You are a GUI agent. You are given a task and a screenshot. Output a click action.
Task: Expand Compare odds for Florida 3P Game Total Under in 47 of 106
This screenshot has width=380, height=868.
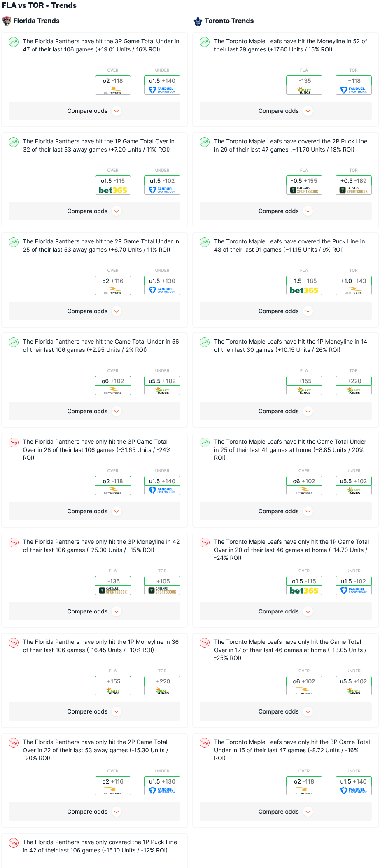click(94, 111)
